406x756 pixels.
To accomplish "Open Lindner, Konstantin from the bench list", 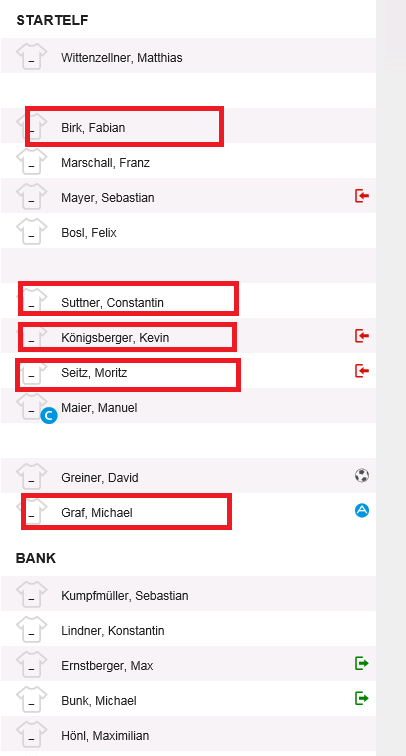I will (112, 631).
